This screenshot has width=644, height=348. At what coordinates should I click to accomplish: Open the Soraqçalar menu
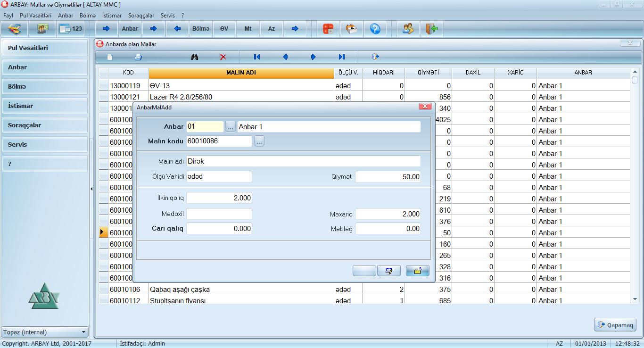pyautogui.click(x=141, y=16)
